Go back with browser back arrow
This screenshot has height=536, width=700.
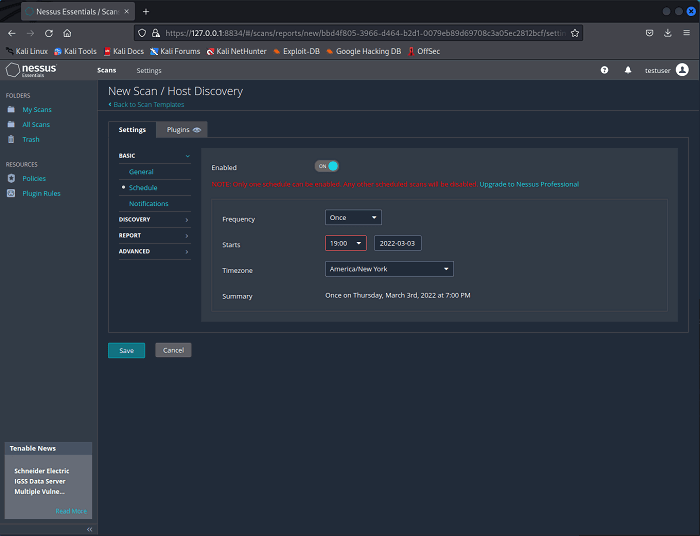click(12, 33)
